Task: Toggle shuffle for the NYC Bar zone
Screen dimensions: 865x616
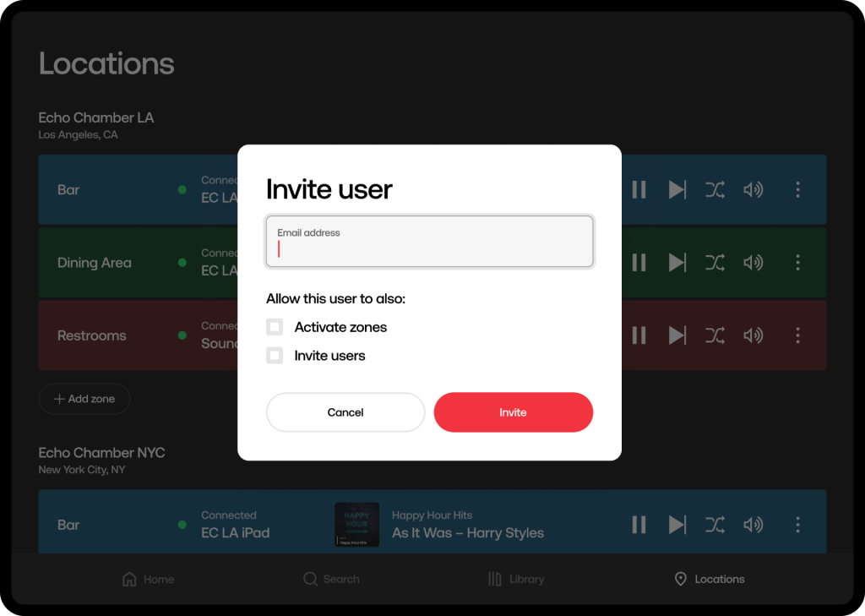Action: (715, 524)
